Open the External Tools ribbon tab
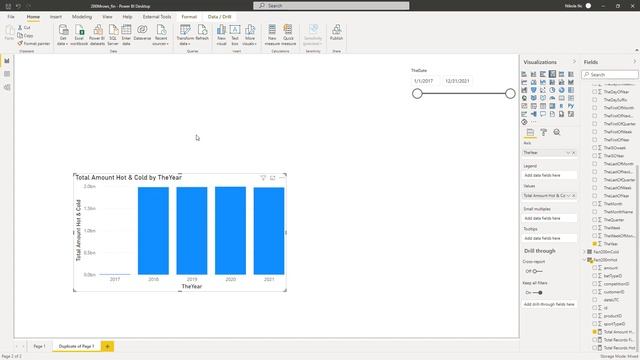This screenshot has width=640, height=360. [157, 17]
